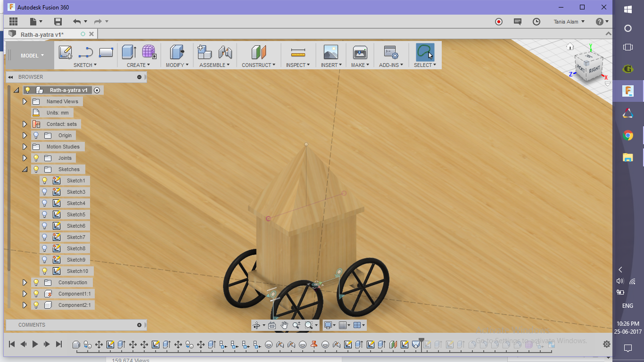Select the Press Pull modify icon
Image resolution: width=644 pixels, height=362 pixels.
point(177,52)
